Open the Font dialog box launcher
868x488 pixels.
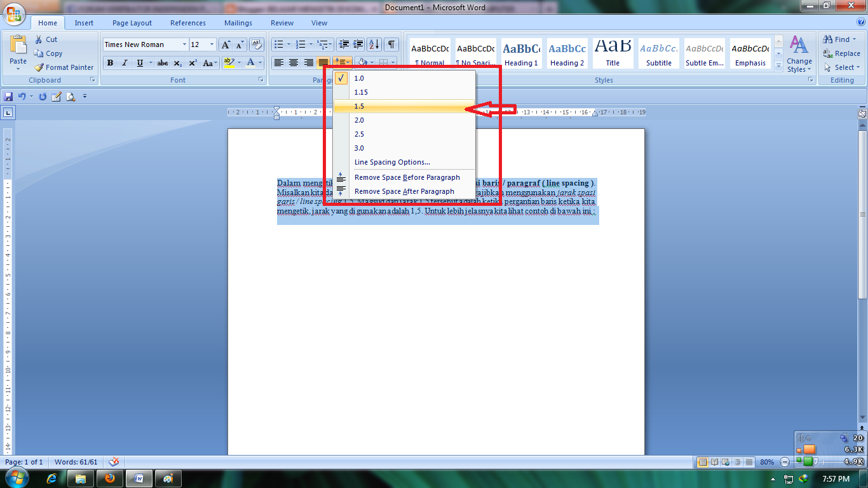pos(261,80)
